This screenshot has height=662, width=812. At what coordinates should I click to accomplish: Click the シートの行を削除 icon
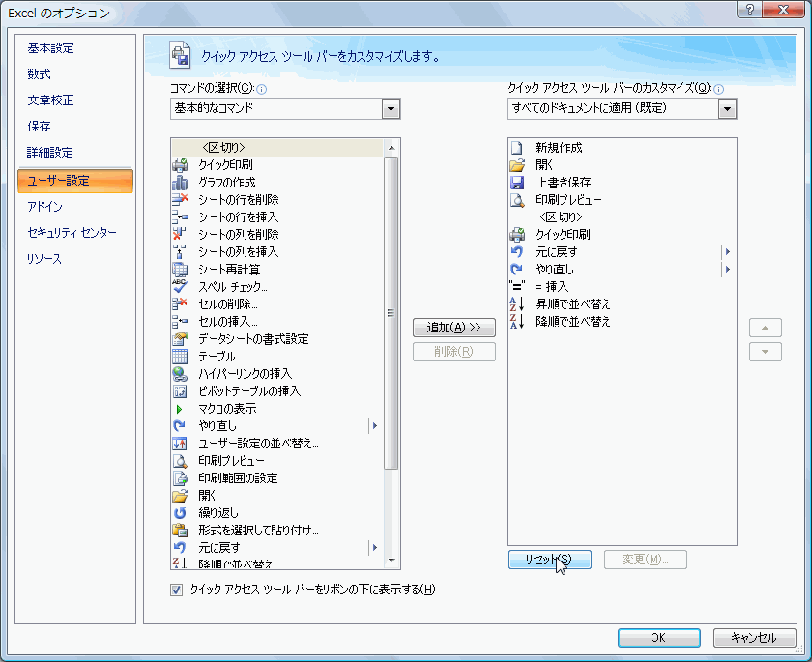tap(180, 200)
